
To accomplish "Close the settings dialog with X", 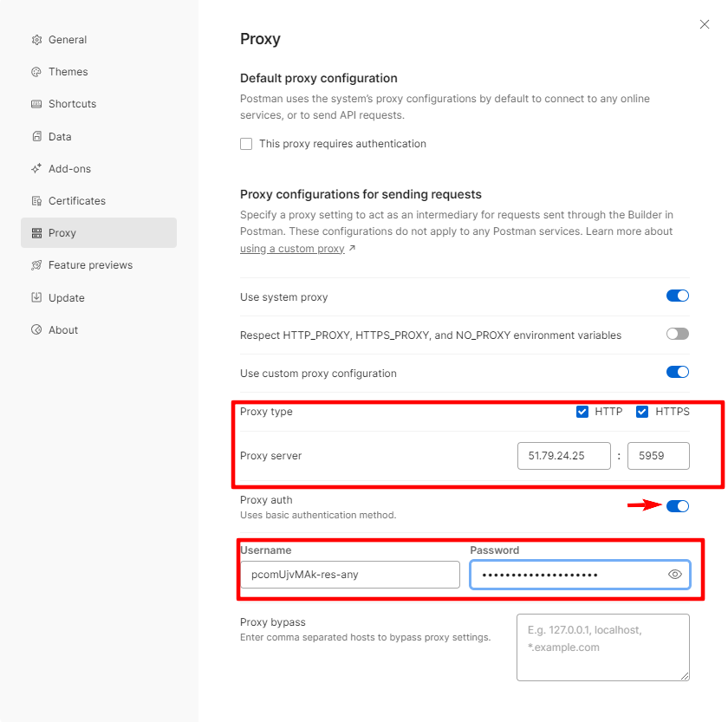I will coord(705,25).
